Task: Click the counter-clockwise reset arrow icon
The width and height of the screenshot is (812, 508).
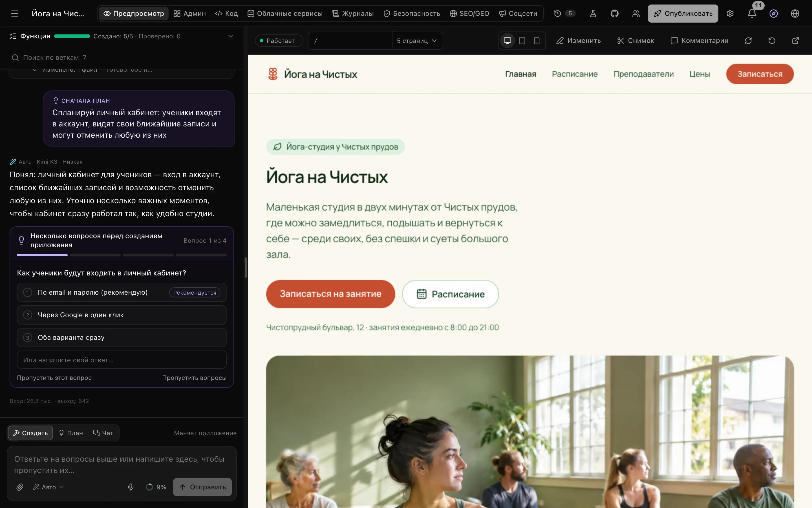Action: pyautogui.click(x=772, y=41)
